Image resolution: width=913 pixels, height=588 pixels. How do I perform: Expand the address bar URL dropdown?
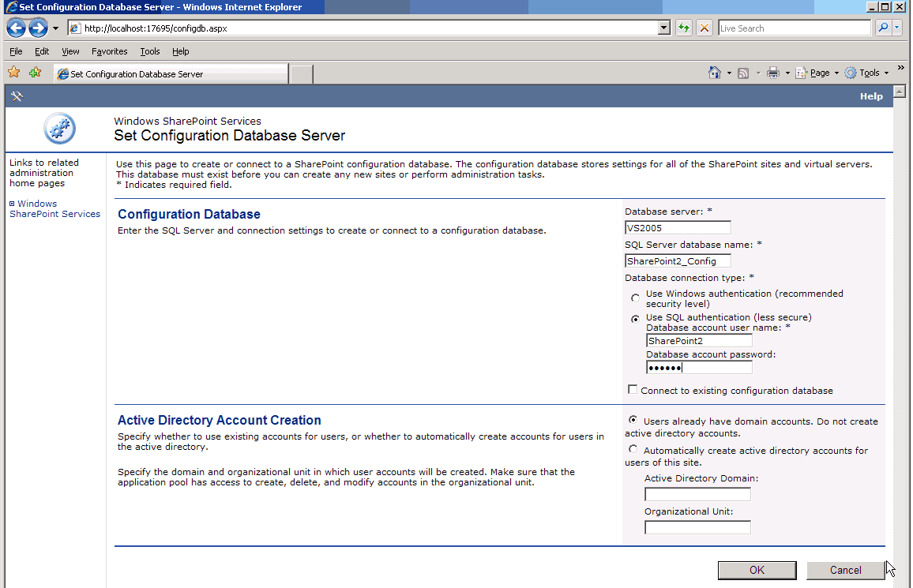[x=663, y=28]
